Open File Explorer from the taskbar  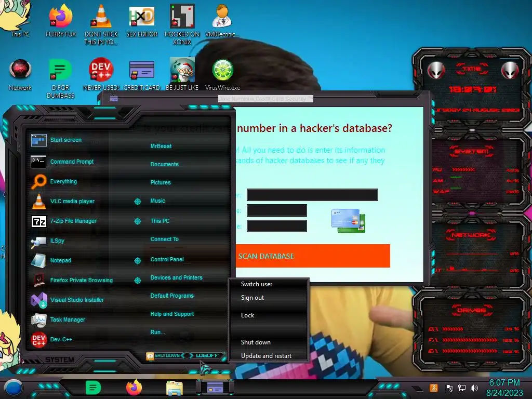click(175, 388)
